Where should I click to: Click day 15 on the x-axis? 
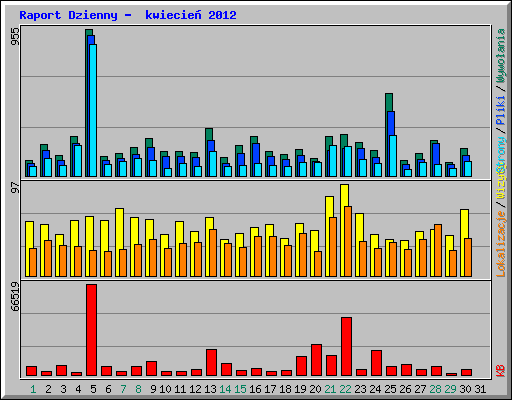tap(240, 389)
